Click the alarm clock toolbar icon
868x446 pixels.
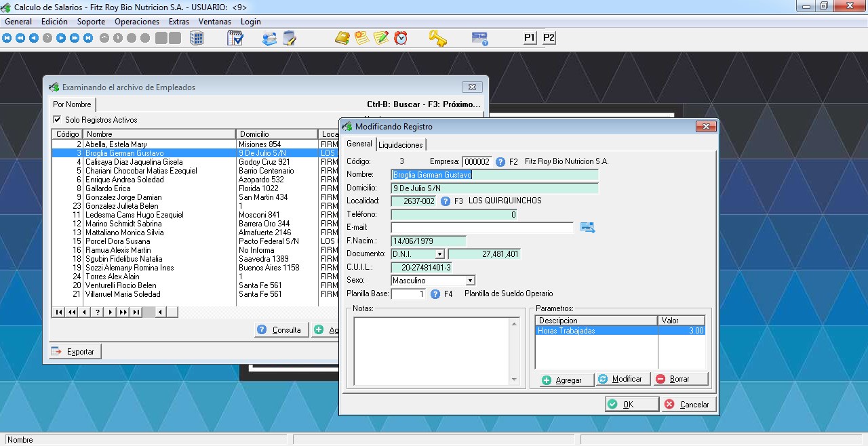[x=401, y=38]
